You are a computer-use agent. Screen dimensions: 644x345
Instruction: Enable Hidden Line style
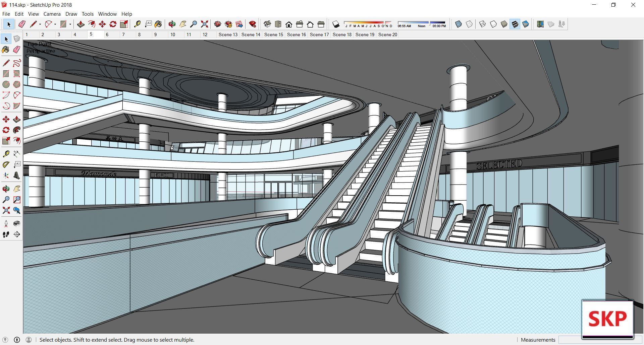pos(493,24)
